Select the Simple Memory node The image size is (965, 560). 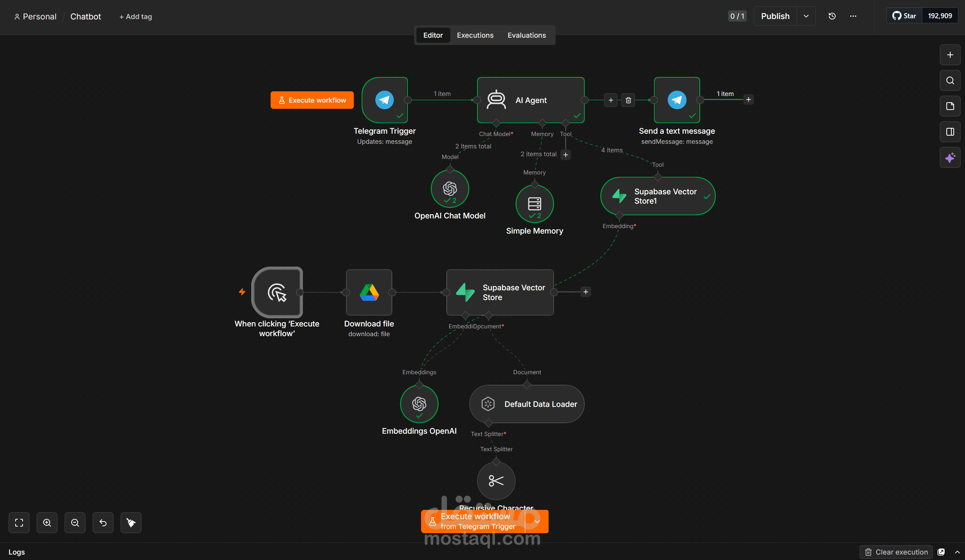pos(535,204)
